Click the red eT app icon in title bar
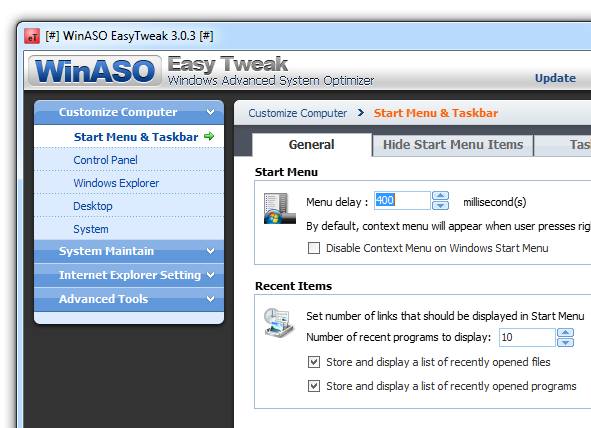 tap(32, 36)
